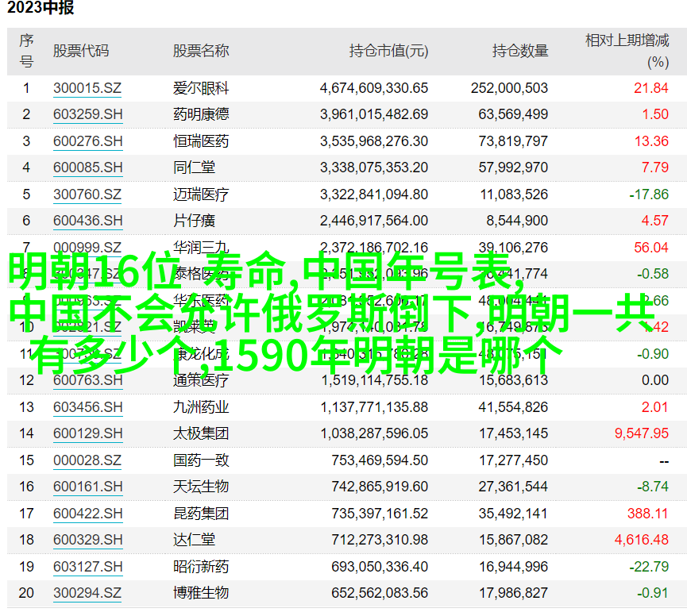The width and height of the screenshot is (687, 616).
Task: Click the 600161.SH stock link
Action: point(87,487)
